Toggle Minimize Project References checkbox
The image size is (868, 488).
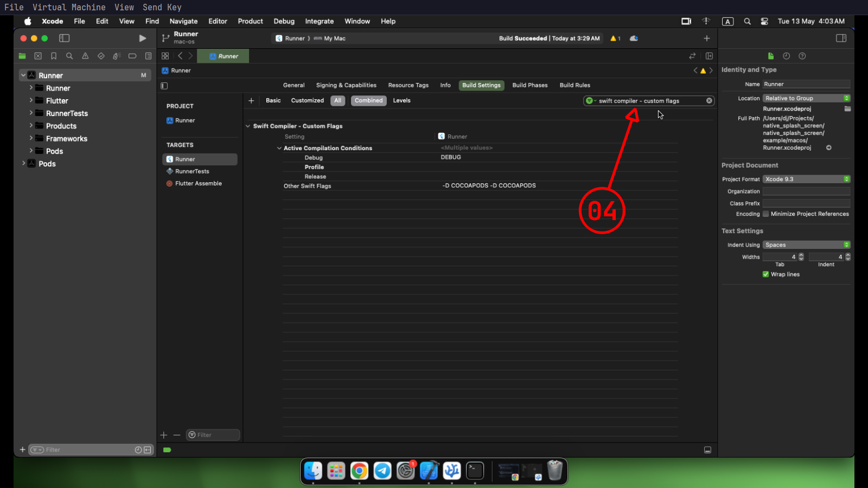pos(766,214)
